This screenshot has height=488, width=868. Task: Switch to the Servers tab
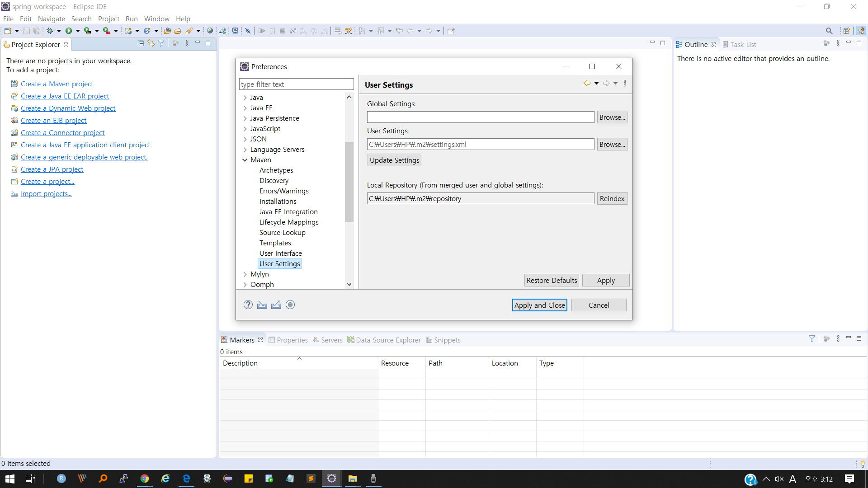tap(328, 340)
